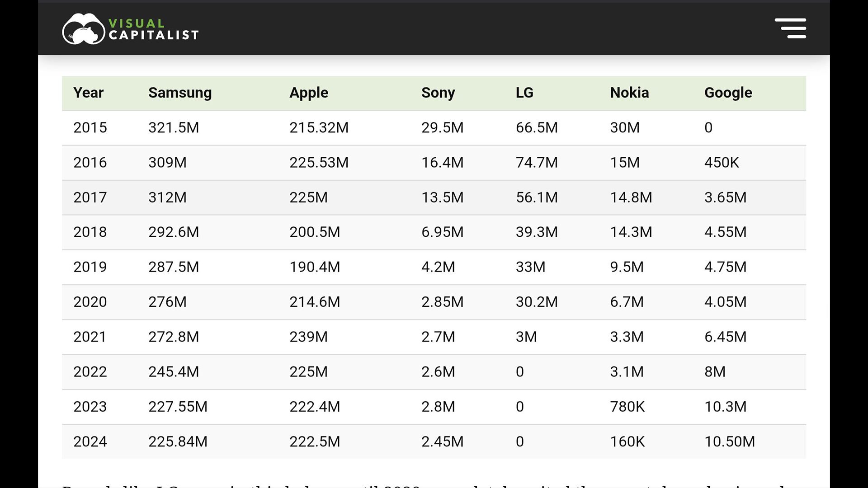Click Sony's 2018 value 6.95M
Image resolution: width=868 pixels, height=488 pixels.
pos(442,232)
